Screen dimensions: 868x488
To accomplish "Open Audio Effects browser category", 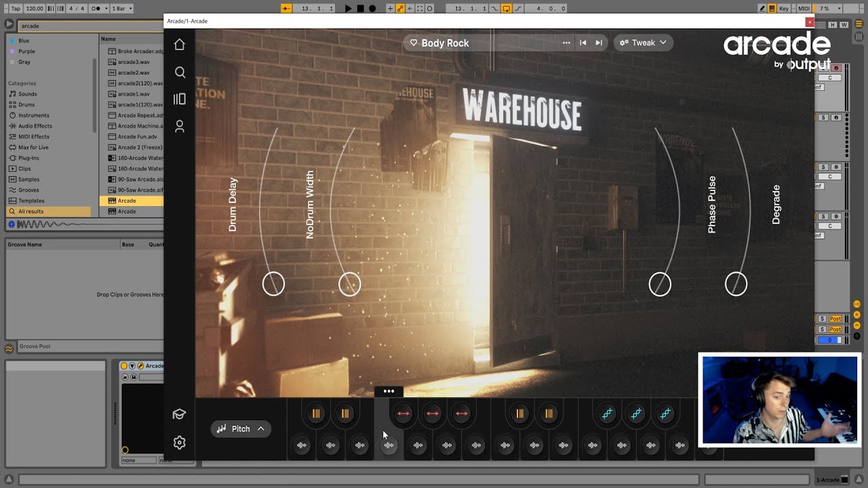I will (35, 126).
